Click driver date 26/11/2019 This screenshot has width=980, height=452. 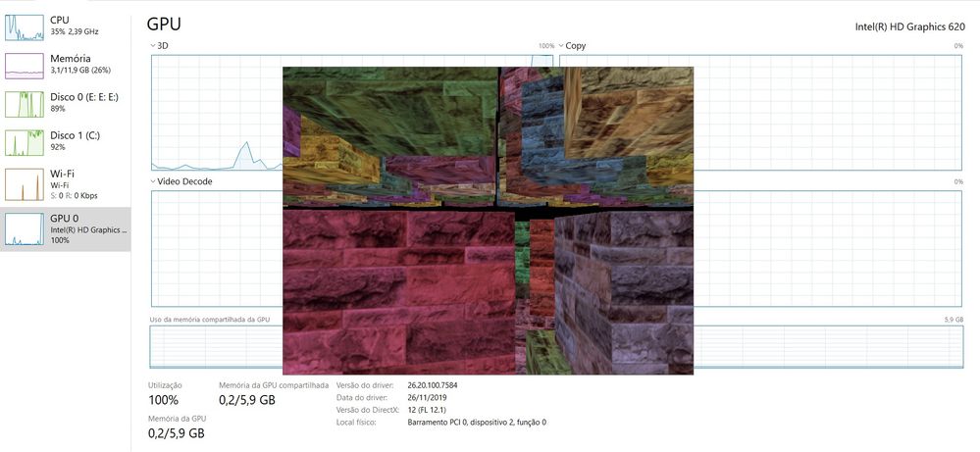tap(427, 398)
